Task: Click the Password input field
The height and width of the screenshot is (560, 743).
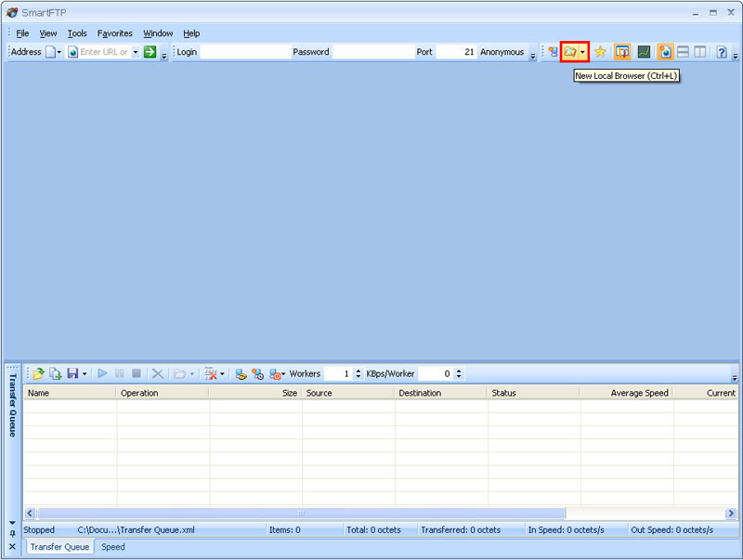Action: [373, 52]
